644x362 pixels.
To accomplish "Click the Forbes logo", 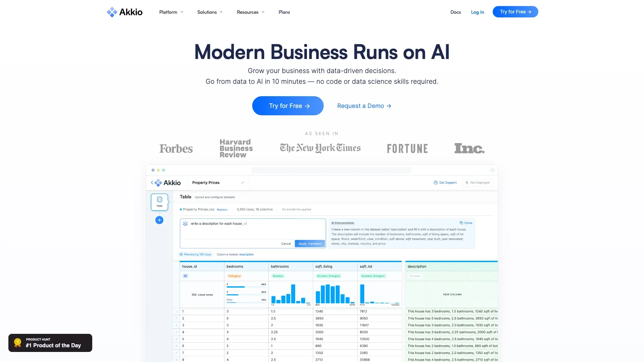I will coord(176,148).
